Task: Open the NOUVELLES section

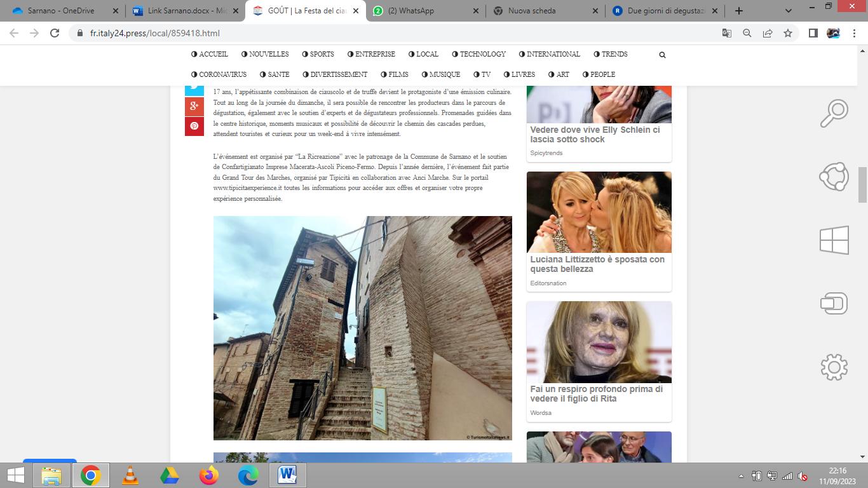Action: point(265,54)
